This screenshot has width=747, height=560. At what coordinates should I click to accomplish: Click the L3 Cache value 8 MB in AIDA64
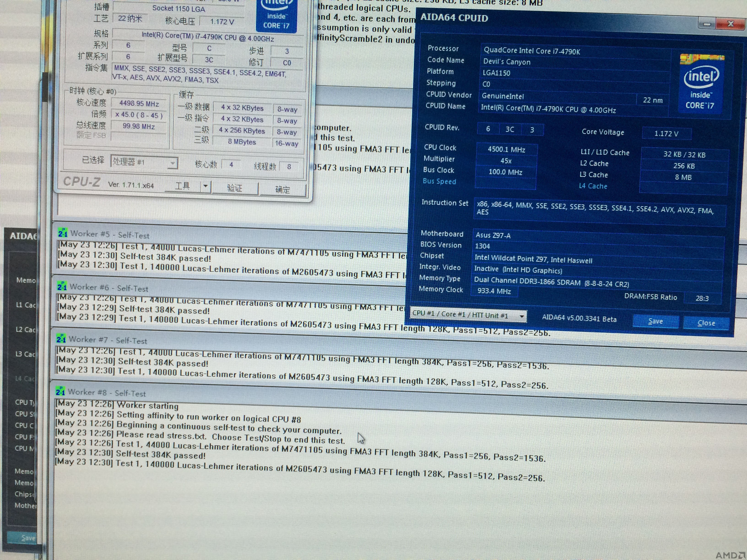pos(684,178)
